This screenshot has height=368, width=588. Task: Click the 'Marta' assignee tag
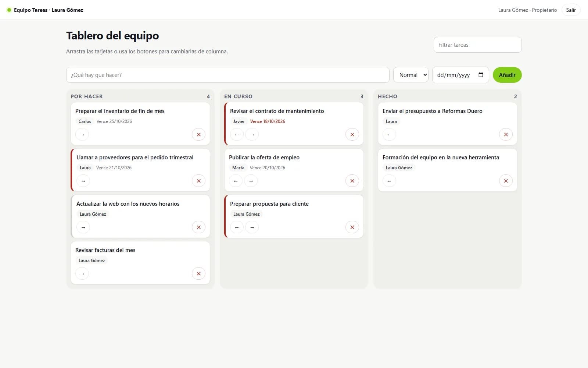(x=238, y=168)
